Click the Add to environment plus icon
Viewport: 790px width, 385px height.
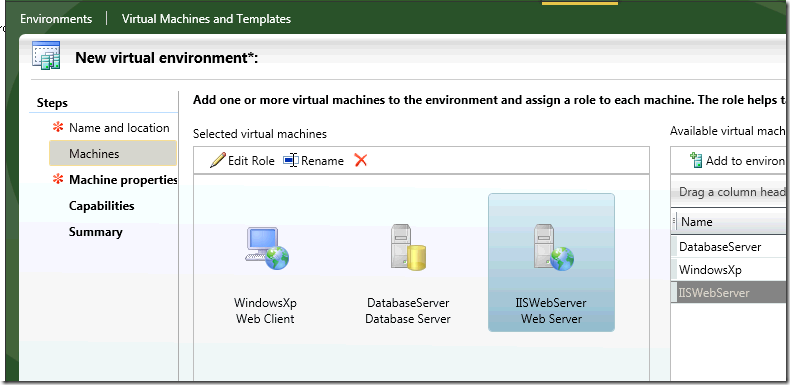coord(696,160)
